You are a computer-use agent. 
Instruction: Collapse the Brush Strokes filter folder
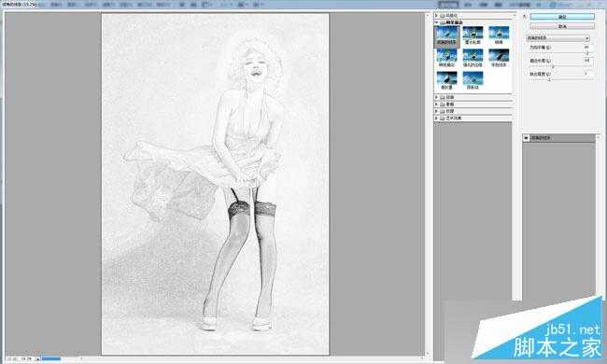tap(437, 22)
